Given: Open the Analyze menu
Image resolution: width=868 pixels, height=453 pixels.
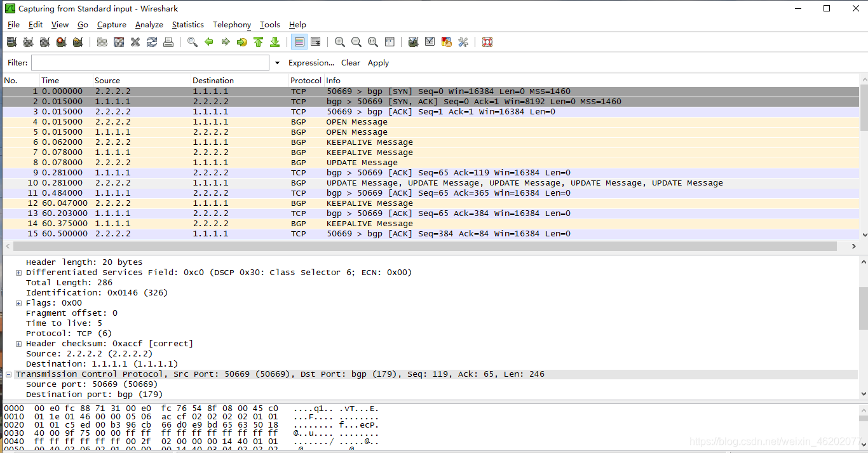Looking at the screenshot, I should click(149, 25).
